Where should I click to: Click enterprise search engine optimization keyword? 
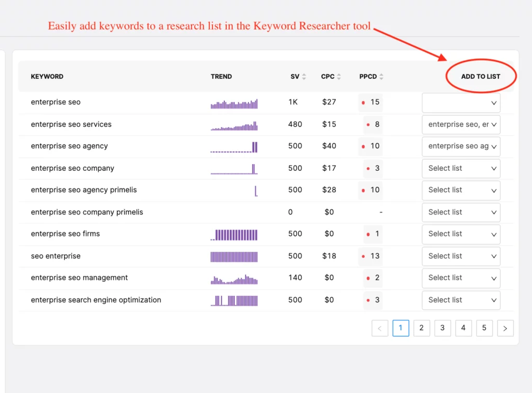pos(96,300)
